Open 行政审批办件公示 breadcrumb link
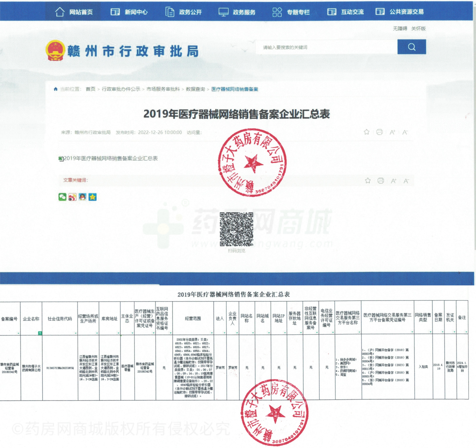476x448 pixels. pos(121,89)
